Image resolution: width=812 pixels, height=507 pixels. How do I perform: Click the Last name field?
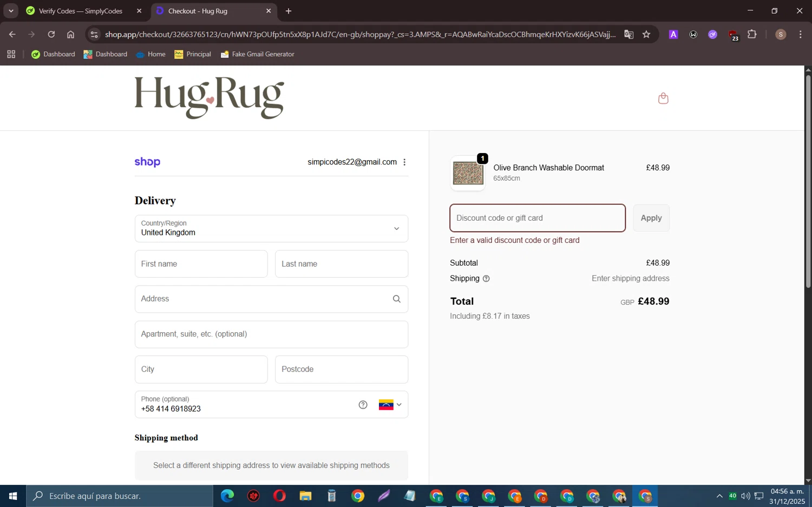tap(342, 264)
